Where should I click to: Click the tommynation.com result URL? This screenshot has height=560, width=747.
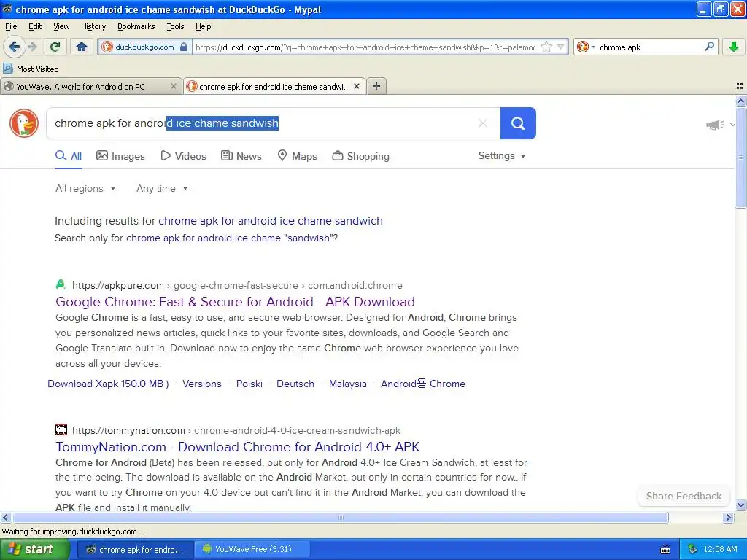point(236,430)
